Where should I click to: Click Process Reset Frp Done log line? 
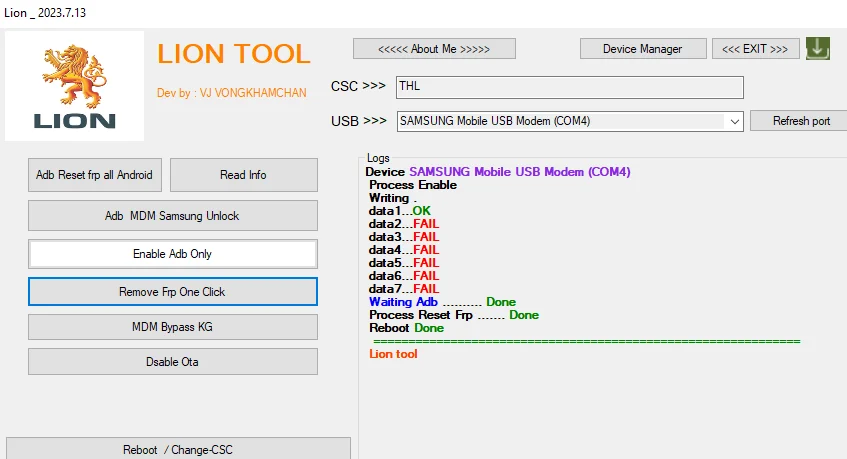pyautogui.click(x=454, y=315)
